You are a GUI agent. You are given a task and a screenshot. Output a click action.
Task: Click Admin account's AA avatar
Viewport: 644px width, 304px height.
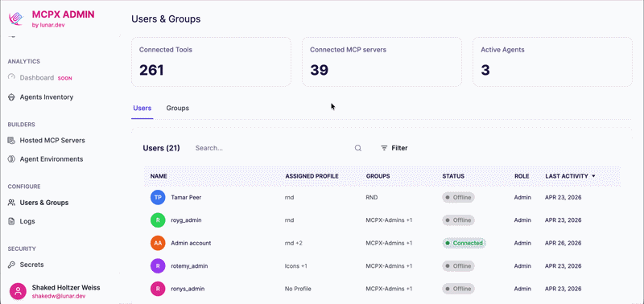[158, 243]
